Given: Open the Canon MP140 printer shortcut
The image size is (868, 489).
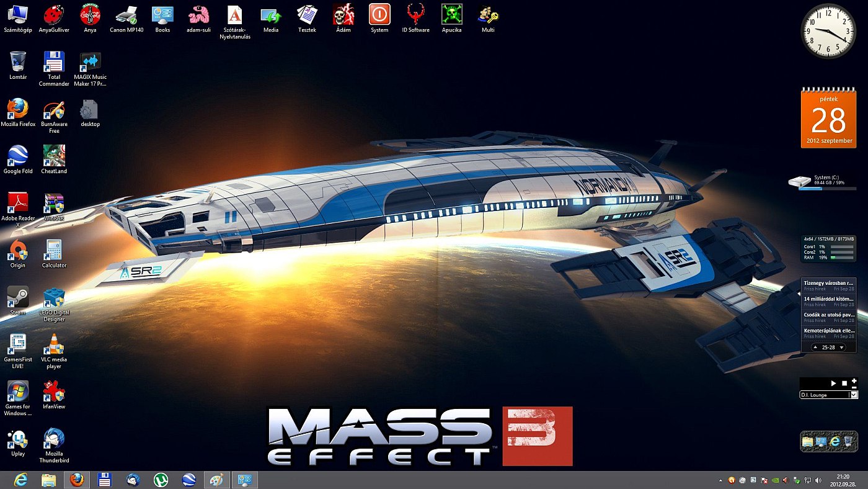Looking at the screenshot, I should click(126, 19).
